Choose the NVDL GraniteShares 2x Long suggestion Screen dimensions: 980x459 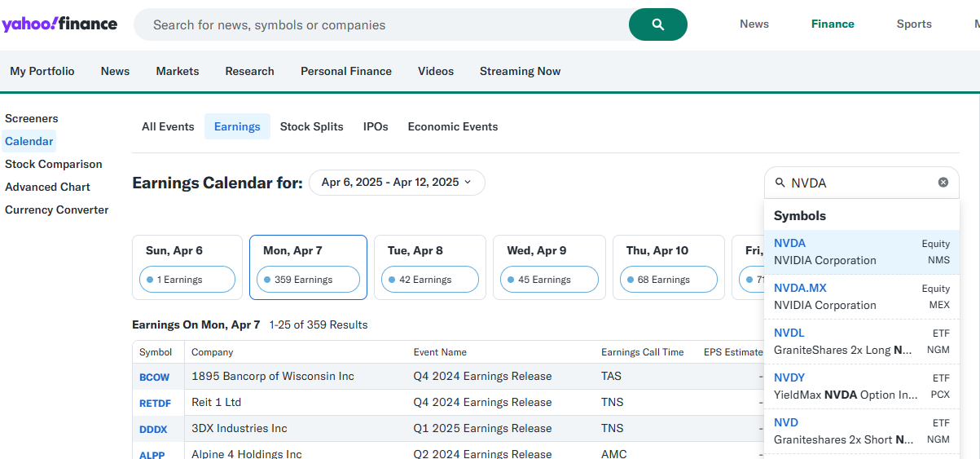pyautogui.click(x=862, y=342)
